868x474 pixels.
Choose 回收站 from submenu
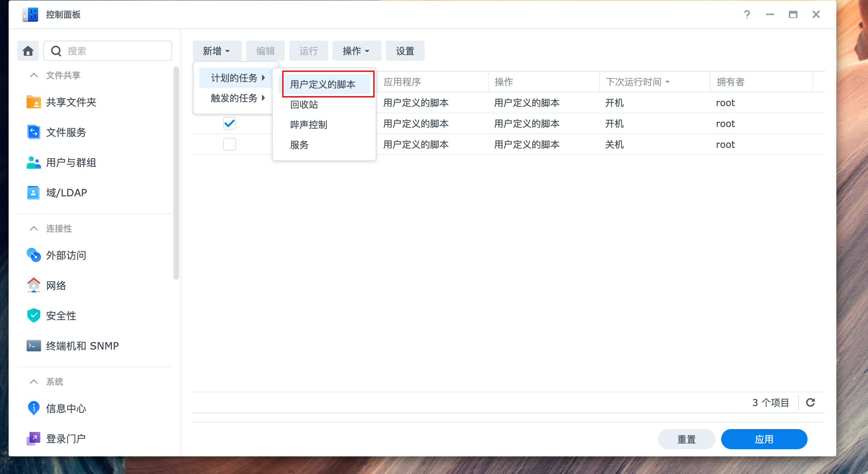click(304, 105)
